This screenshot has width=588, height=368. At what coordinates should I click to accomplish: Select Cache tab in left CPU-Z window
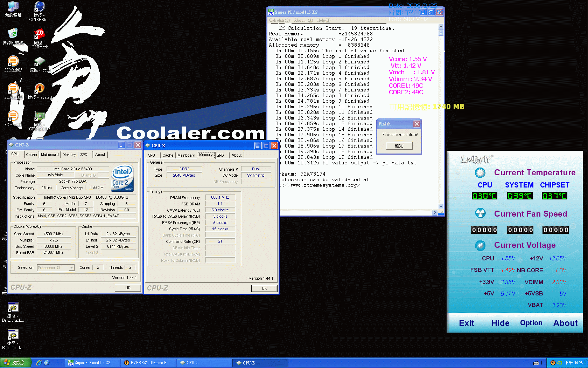click(x=31, y=155)
